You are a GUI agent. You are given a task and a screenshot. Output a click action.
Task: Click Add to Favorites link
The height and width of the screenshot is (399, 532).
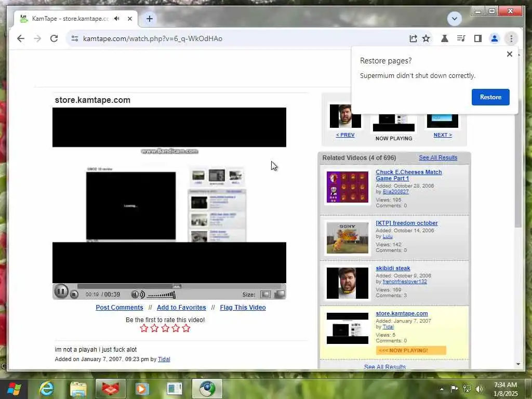tap(181, 308)
